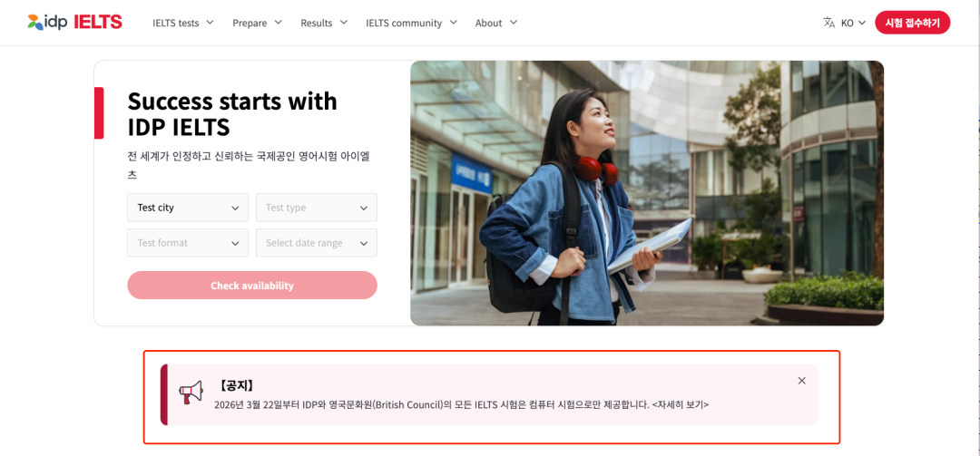Expand the Test format dropdown
Screen dimensions: 980x456
[188, 243]
